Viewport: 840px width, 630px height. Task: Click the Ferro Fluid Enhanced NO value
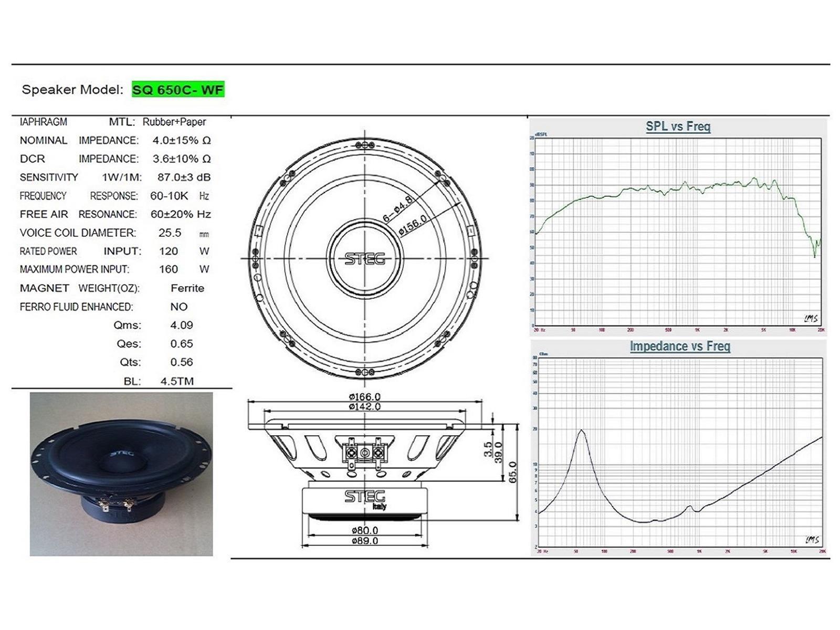coord(178,307)
